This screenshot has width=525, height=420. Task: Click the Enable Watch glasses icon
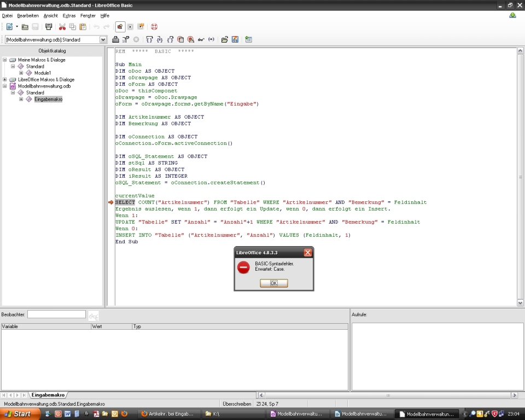[201, 39]
